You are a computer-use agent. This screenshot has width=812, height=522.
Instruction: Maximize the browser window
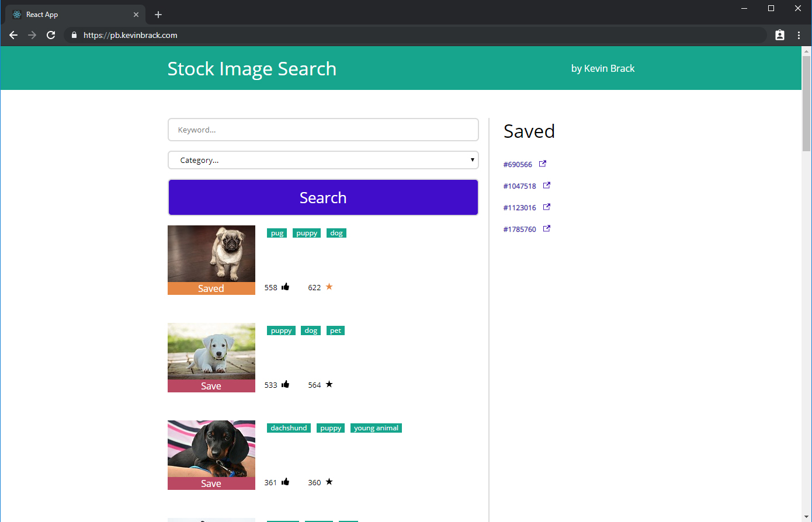pyautogui.click(x=771, y=8)
